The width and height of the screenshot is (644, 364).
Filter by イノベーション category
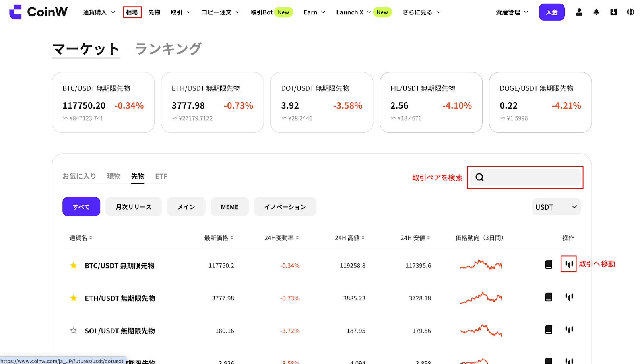pos(285,207)
